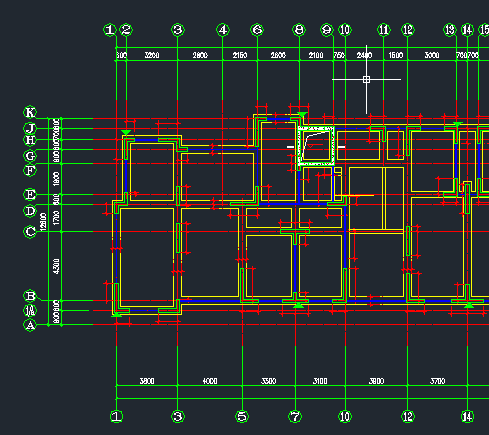This screenshot has height=435, width=489.
Task: Select axis bubble K on the left
Action: click(30, 112)
